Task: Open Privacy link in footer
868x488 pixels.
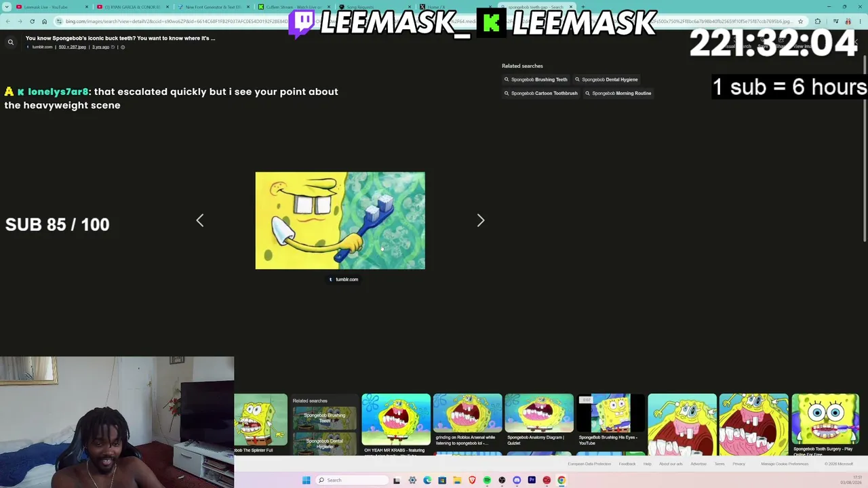Action: tap(738, 464)
